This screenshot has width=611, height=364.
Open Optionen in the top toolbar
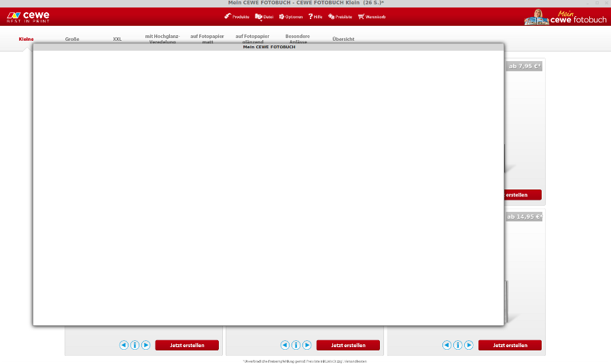(x=291, y=17)
